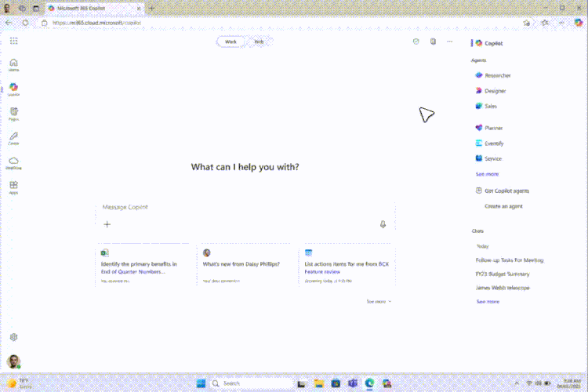Open the three-dot more options in Copilot header

(450, 42)
